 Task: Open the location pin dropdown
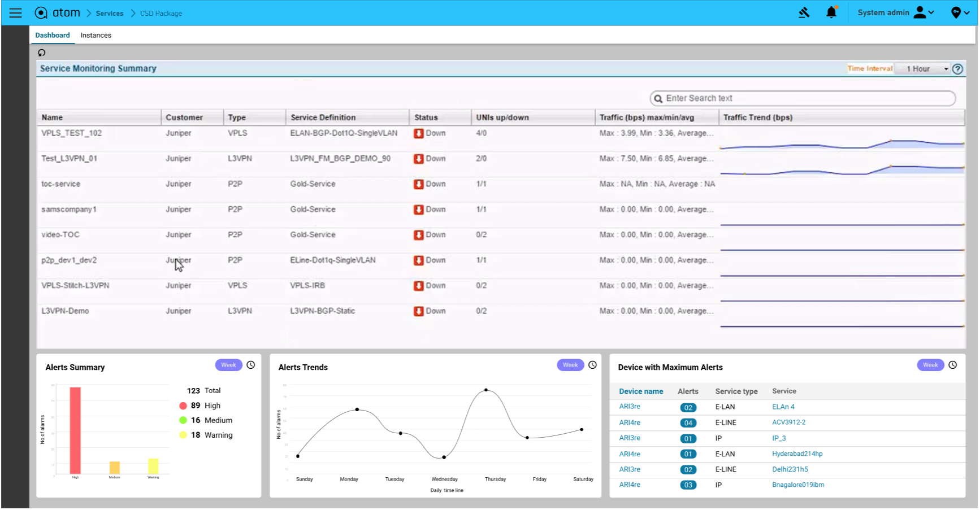960,12
